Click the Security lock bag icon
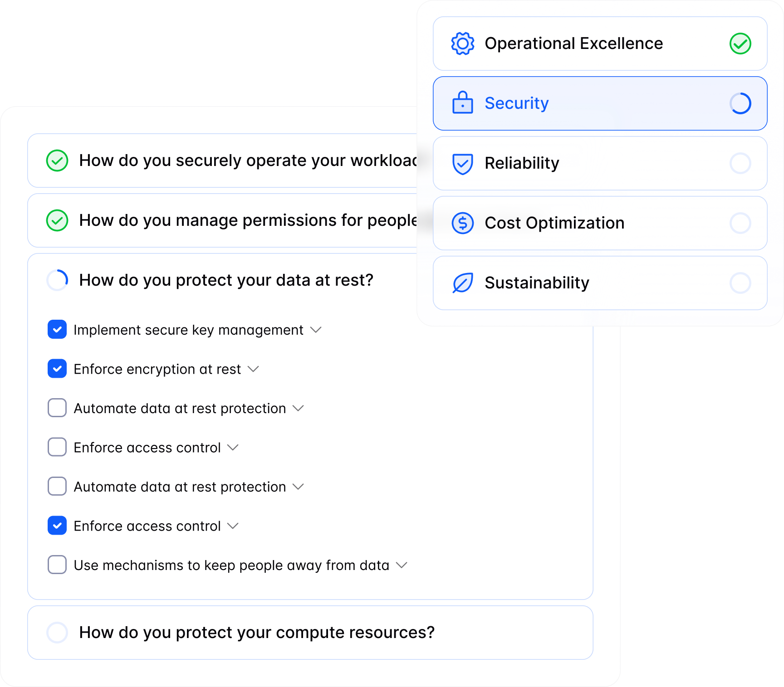The image size is (784, 687). pos(462,103)
